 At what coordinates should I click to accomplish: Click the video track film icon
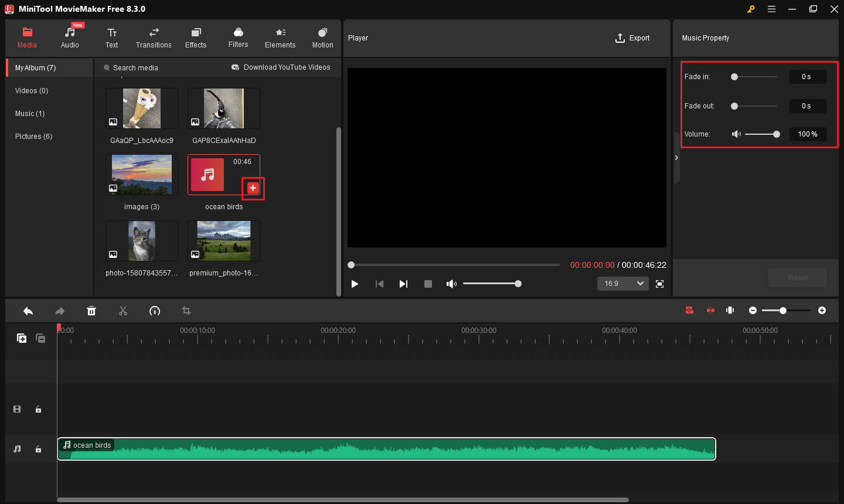coord(17,409)
